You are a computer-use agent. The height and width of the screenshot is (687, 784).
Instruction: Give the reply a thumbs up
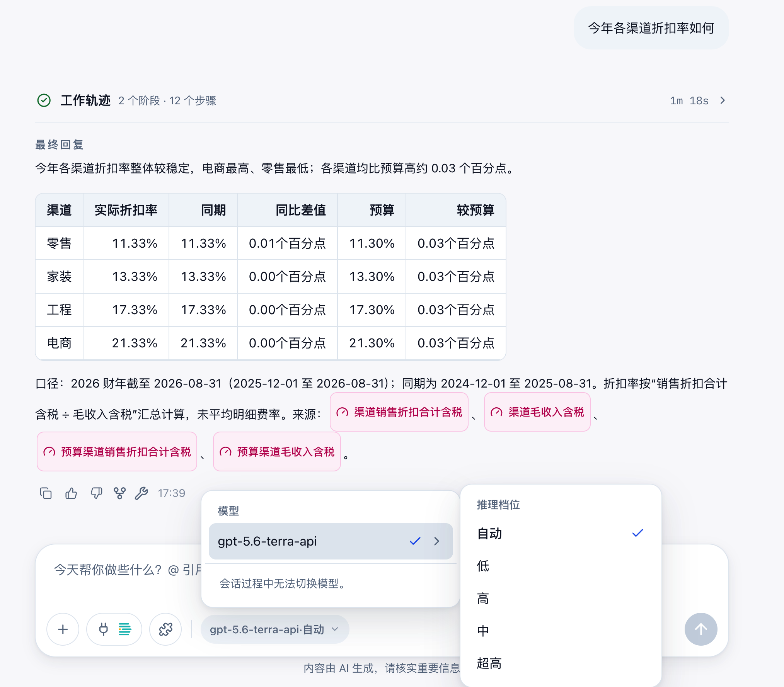click(71, 493)
